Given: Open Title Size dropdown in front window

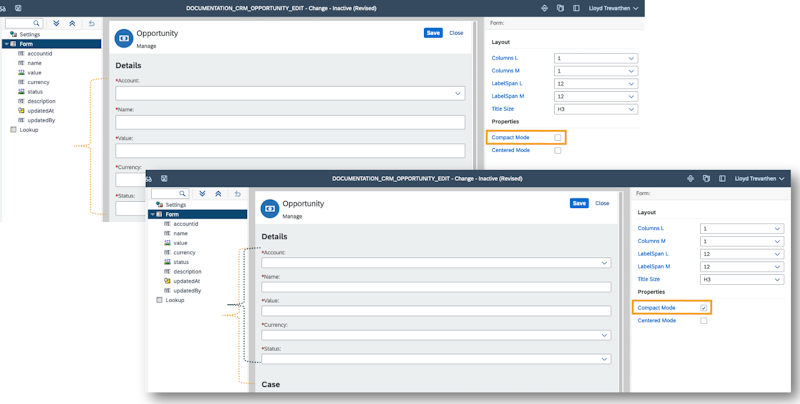Looking at the screenshot, I should [x=742, y=280].
